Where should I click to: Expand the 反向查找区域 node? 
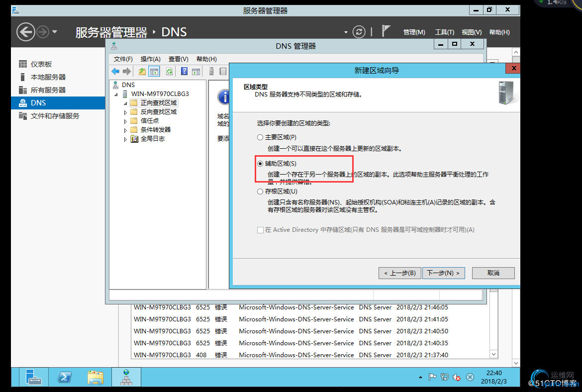125,112
